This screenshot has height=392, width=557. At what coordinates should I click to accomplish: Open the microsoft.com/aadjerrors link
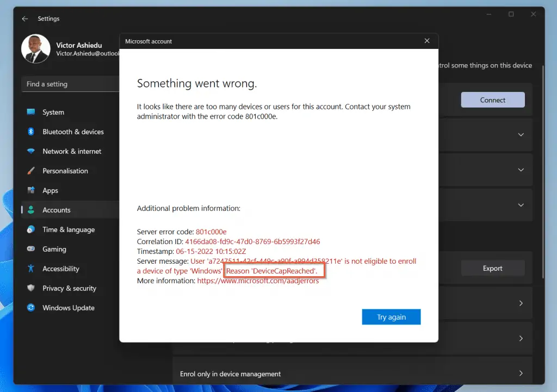(258, 281)
